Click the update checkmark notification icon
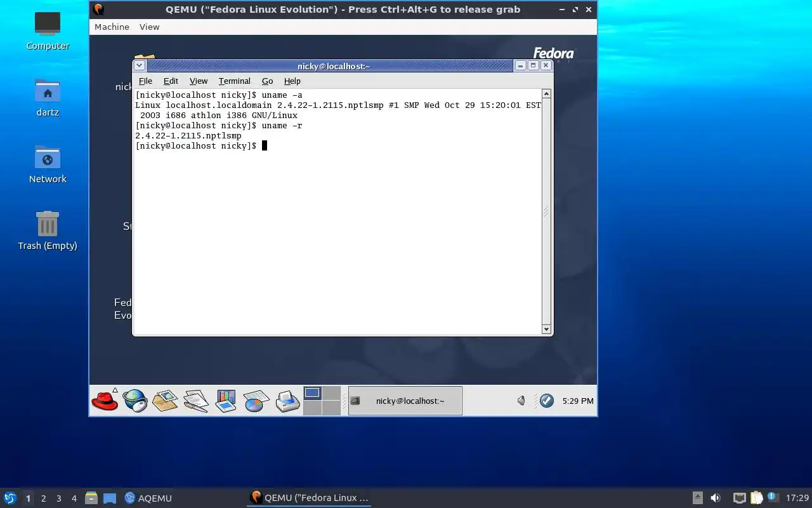Image resolution: width=812 pixels, height=508 pixels. click(x=547, y=401)
